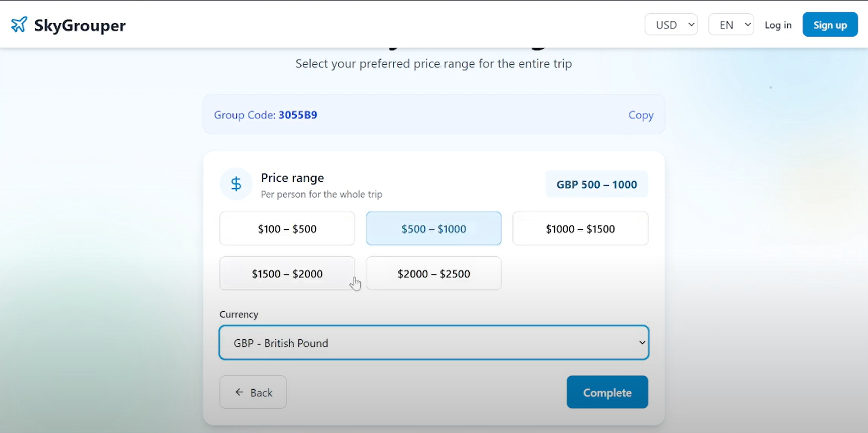Click the Log in link

click(778, 25)
